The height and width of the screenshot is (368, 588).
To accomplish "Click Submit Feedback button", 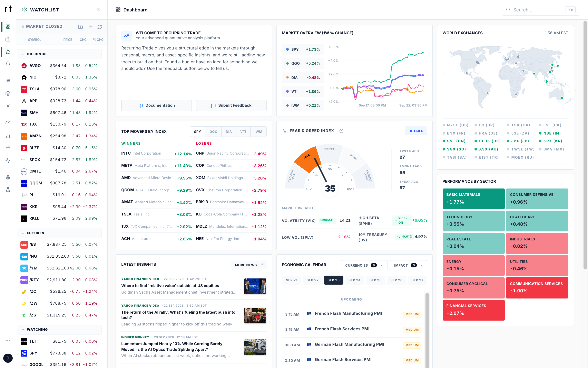I will 231,105.
